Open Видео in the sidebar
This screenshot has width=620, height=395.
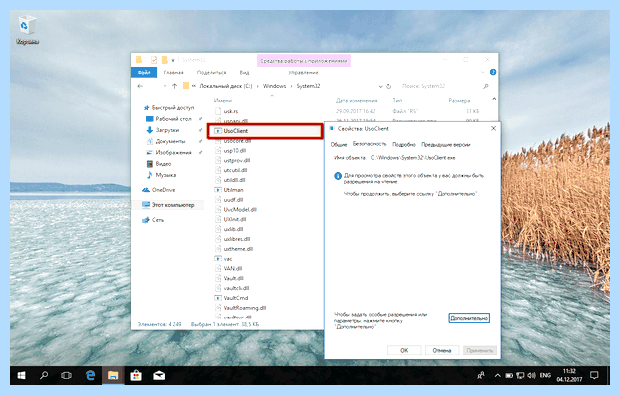tap(159, 164)
